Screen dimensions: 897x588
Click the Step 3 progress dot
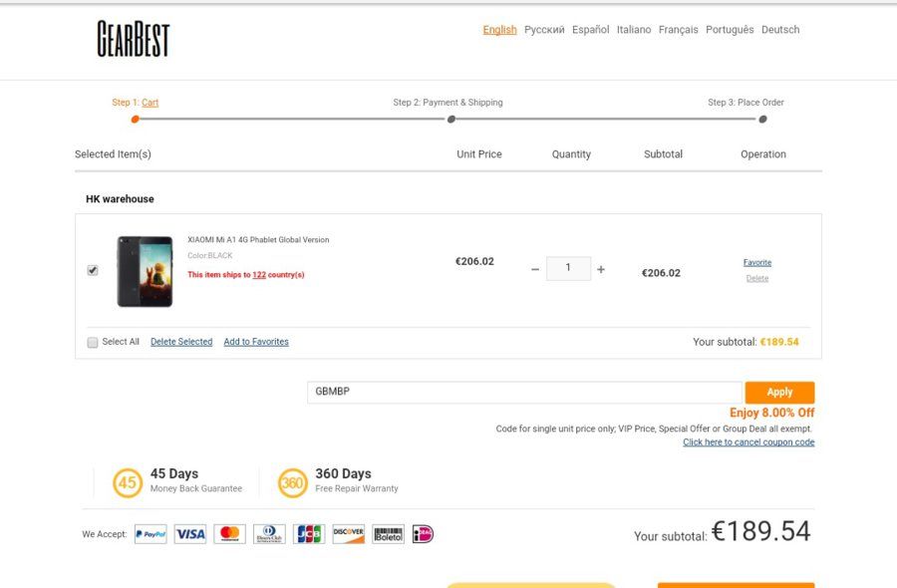[x=762, y=119]
